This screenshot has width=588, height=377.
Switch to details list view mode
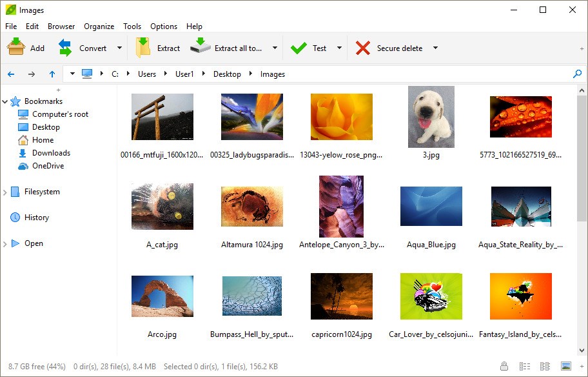click(524, 366)
